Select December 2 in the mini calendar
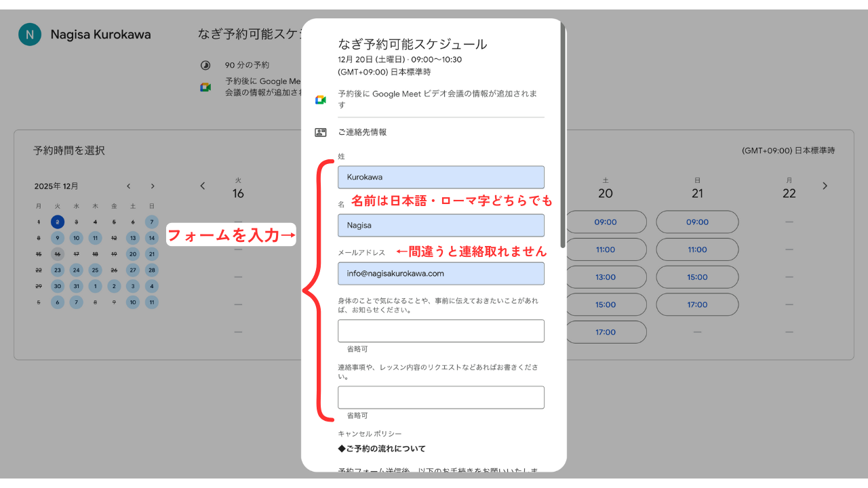 pyautogui.click(x=58, y=222)
